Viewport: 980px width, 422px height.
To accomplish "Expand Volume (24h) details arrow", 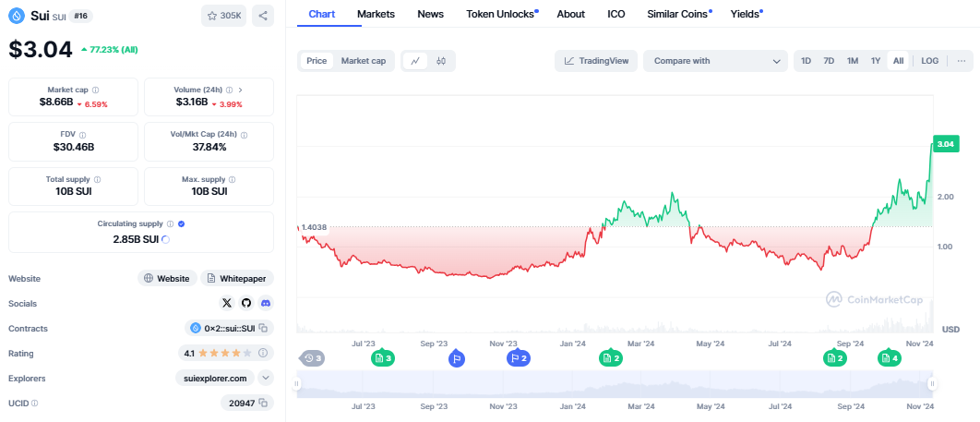I will (241, 90).
